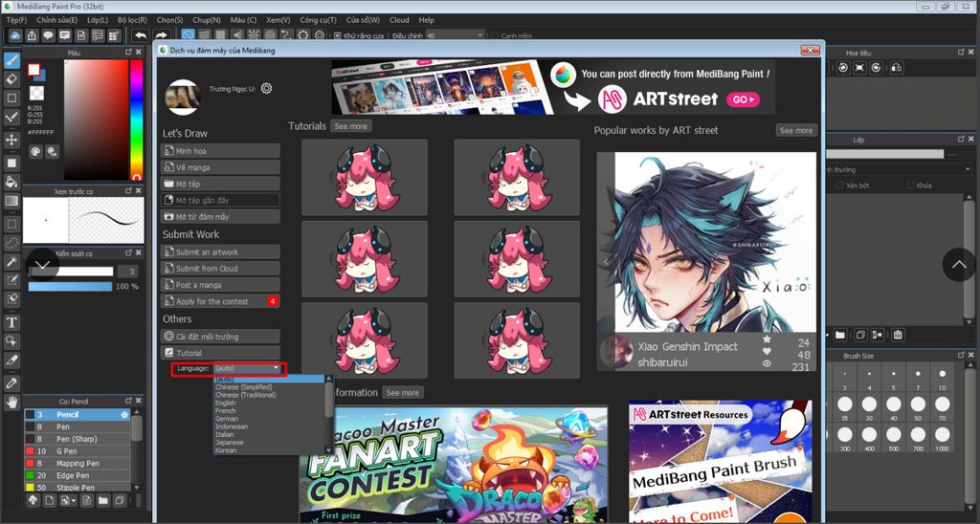Open the Lớp(L) menu
This screenshot has width=980, height=524.
98,19
